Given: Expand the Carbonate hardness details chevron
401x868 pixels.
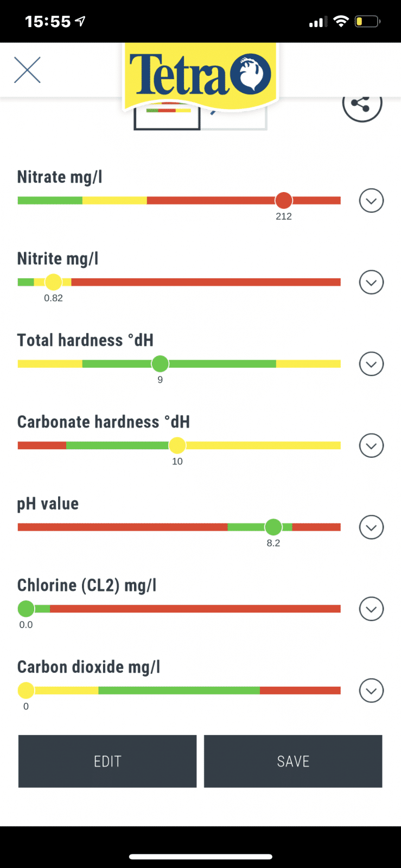Looking at the screenshot, I should point(371,445).
